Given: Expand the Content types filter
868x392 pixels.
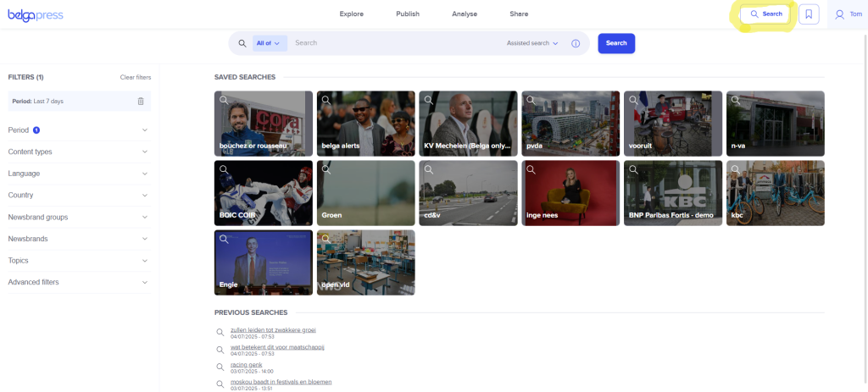Looking at the screenshot, I should tap(79, 152).
